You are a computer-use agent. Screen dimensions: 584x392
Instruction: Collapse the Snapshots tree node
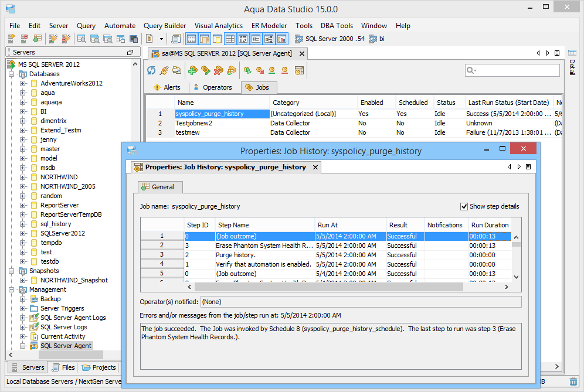point(11,271)
